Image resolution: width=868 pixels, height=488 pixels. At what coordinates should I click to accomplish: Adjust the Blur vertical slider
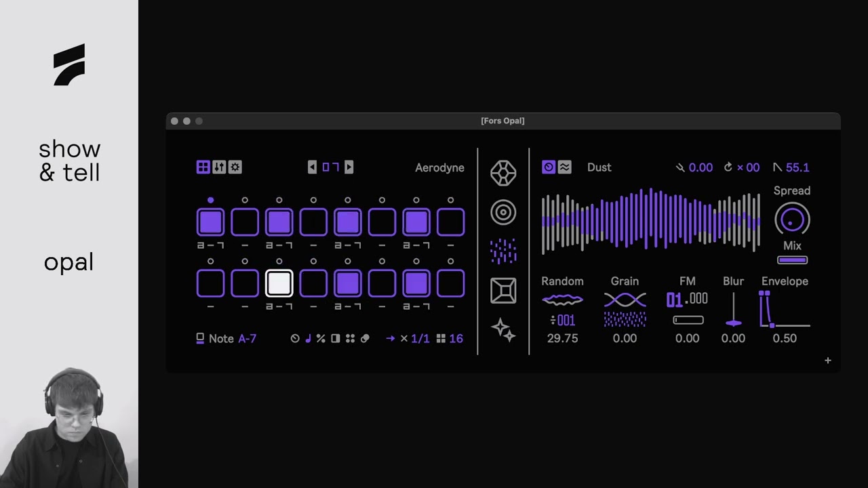733,310
